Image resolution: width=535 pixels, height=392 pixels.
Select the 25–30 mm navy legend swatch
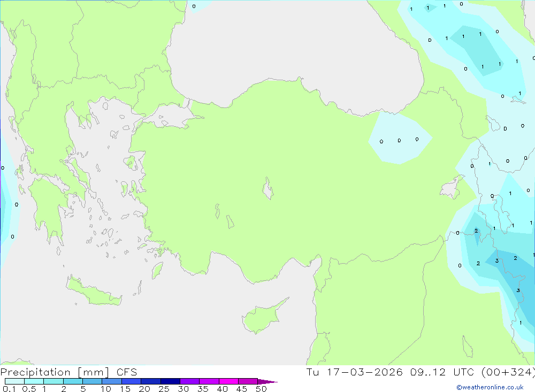(170, 381)
